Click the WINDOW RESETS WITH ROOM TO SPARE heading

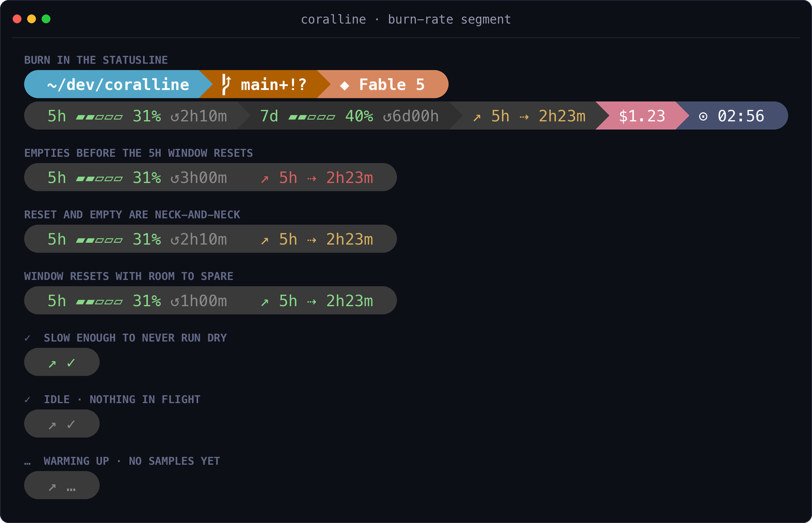click(129, 276)
